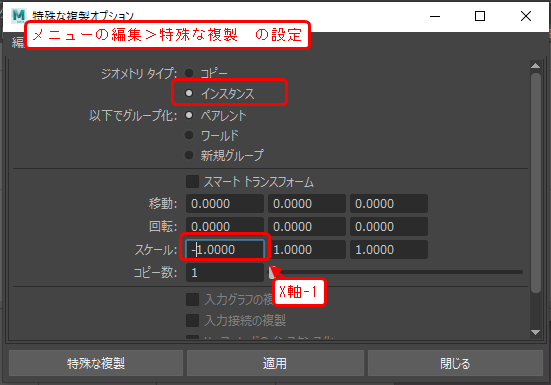This screenshot has width=551, height=385.
Task: Click the コピー数 number field
Action: coord(225,273)
